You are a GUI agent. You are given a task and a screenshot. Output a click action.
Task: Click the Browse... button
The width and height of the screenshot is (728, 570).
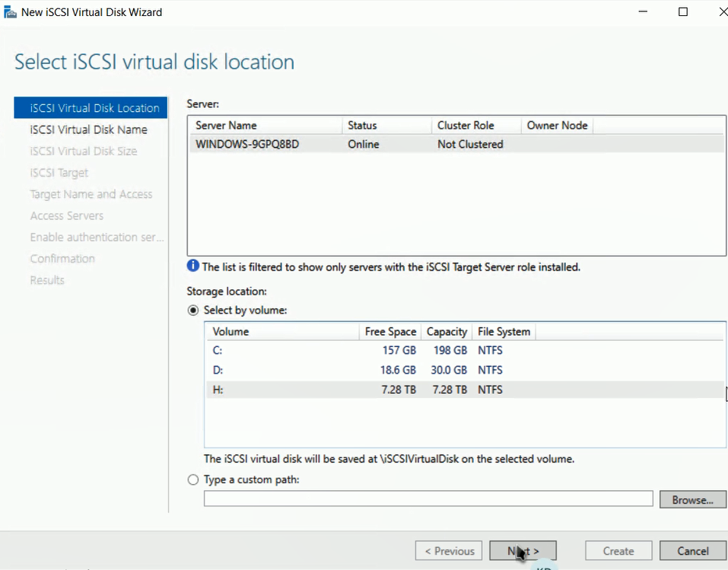[x=692, y=500]
